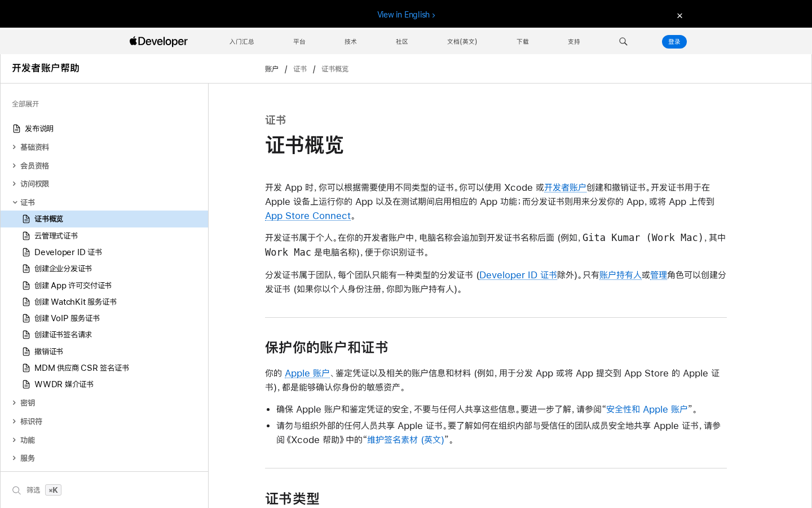The image size is (812, 508).
Task: Click the 账户 breadcrumb link
Action: click(x=272, y=69)
